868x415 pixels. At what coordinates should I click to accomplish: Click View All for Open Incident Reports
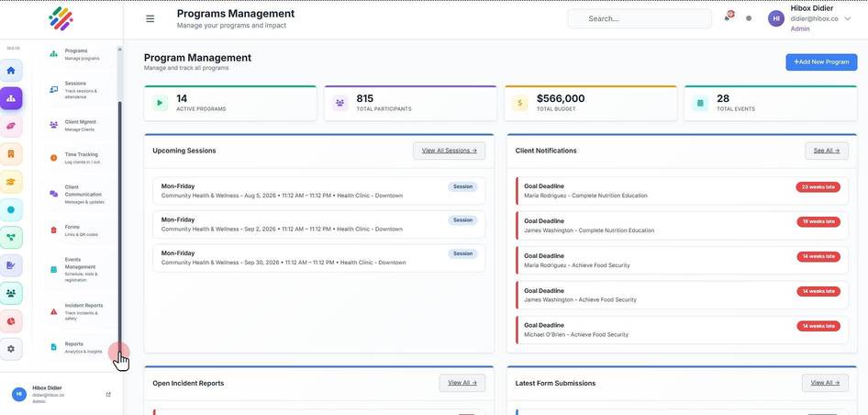[462, 383]
